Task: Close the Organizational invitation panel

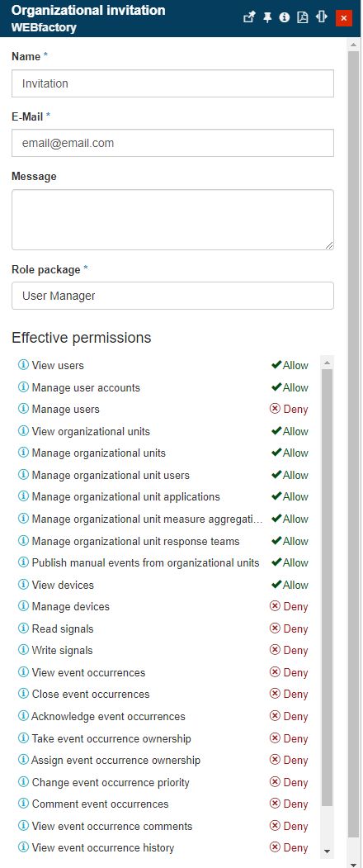Action: point(344,18)
